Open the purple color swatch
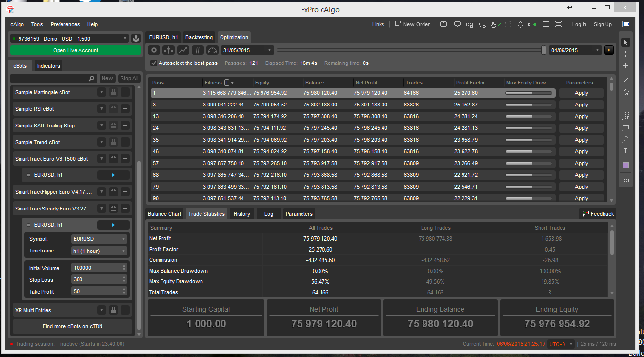This screenshot has width=644, height=357. [x=625, y=166]
